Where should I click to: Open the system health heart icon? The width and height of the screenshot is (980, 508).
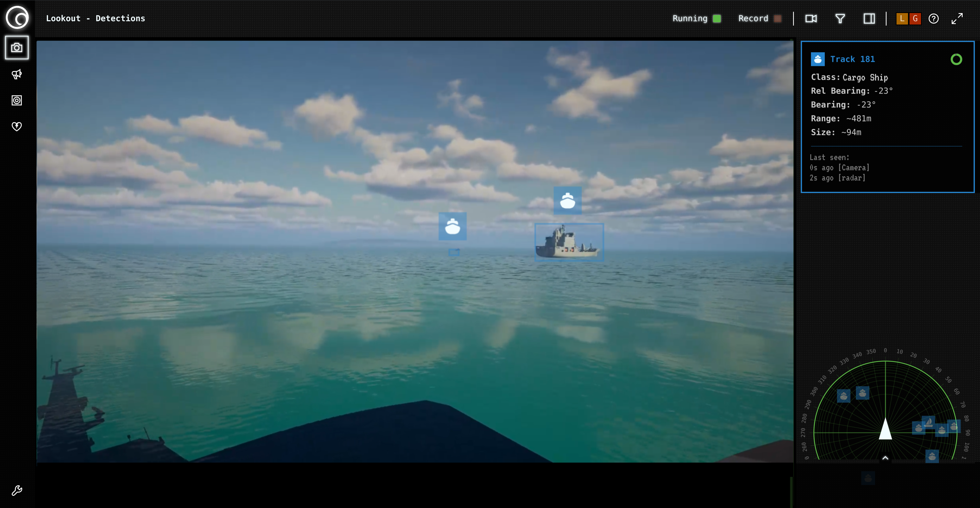17,126
